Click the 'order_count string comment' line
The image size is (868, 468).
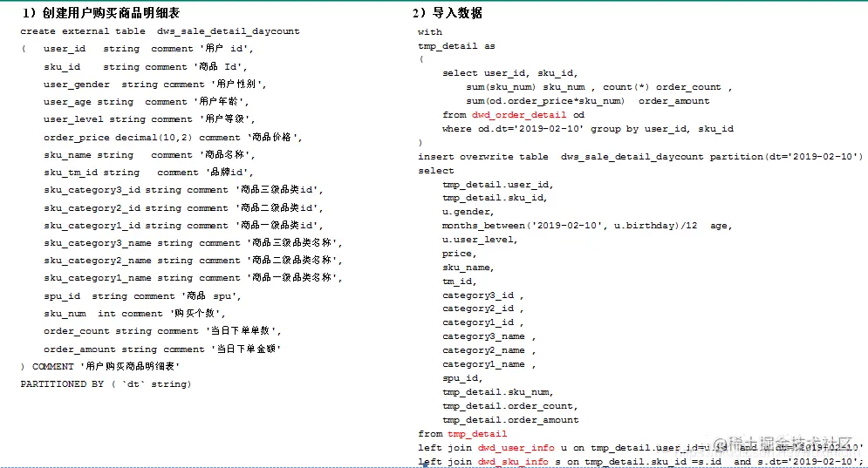click(x=163, y=331)
